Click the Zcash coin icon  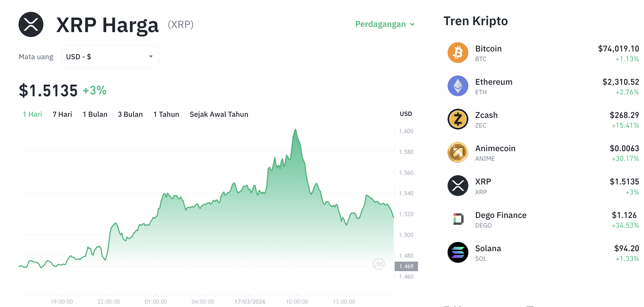point(458,119)
